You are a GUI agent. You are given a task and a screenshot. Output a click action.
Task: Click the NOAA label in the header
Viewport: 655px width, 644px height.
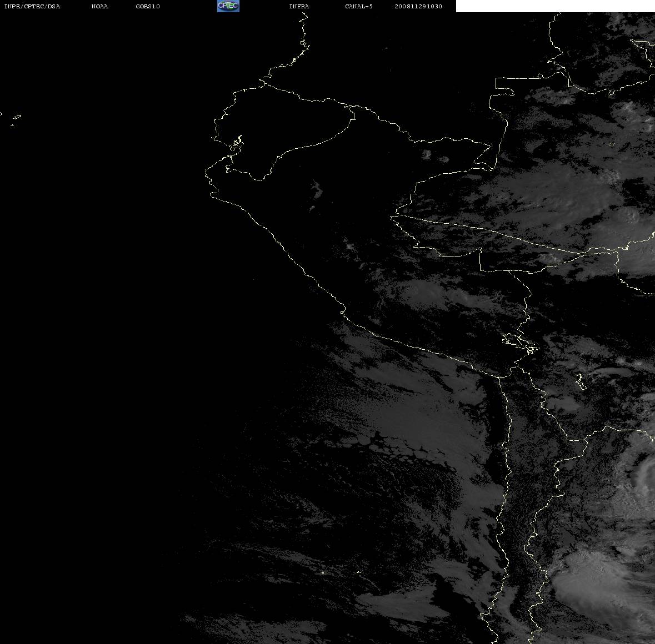coord(99,6)
